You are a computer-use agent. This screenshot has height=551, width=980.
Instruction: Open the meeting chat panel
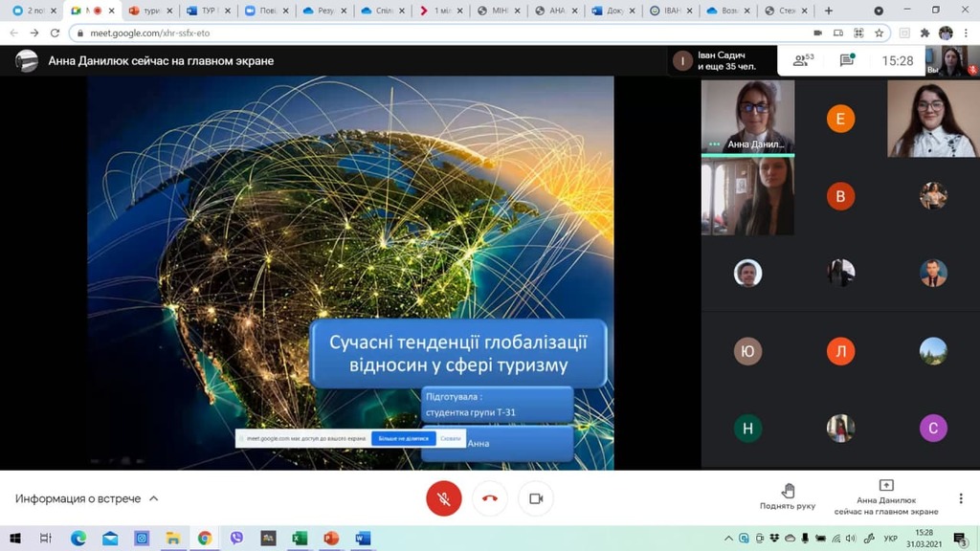(x=847, y=60)
